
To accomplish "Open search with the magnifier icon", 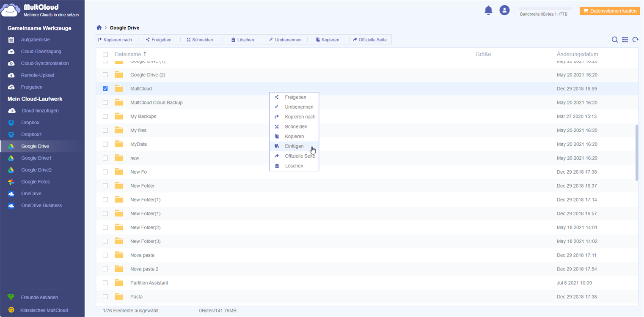I will 615,40.
